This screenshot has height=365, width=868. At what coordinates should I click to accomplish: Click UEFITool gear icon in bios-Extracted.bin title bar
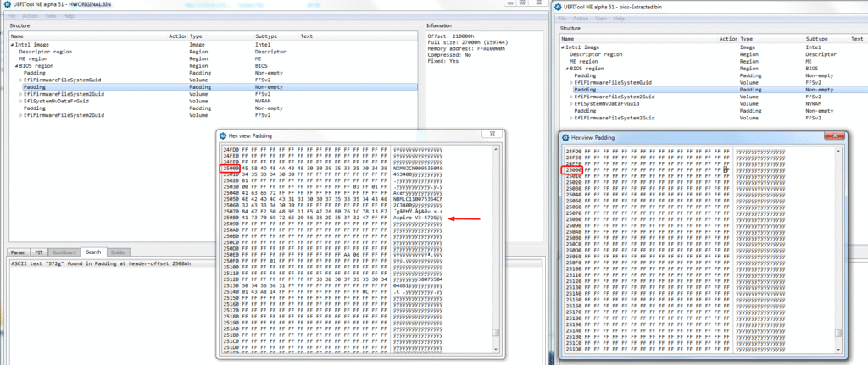point(558,7)
